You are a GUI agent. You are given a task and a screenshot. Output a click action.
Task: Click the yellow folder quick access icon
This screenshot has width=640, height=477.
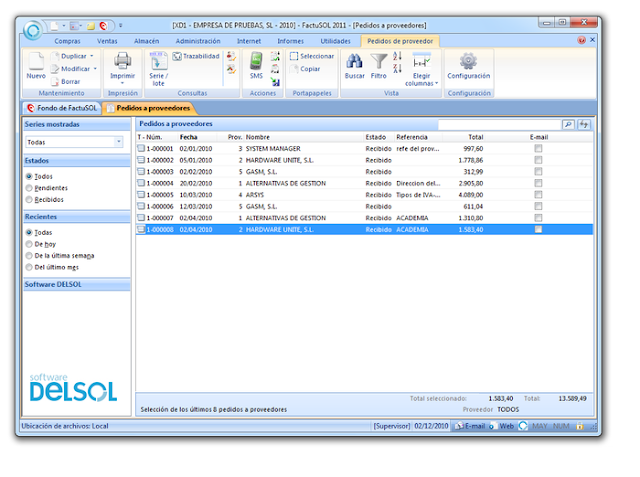[x=91, y=26]
